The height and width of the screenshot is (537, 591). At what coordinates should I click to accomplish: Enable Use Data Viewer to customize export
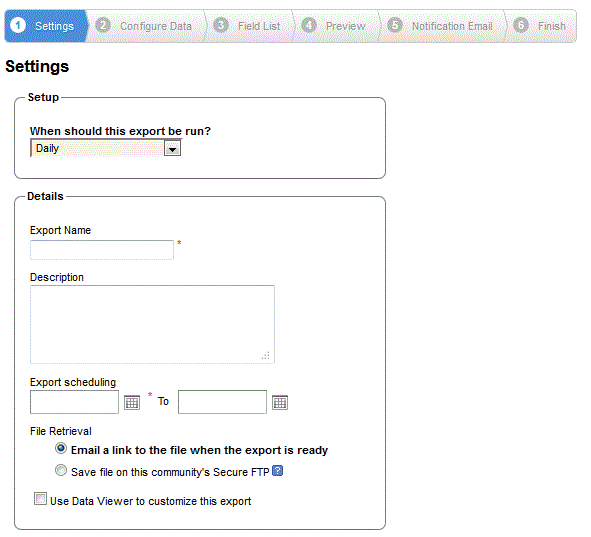tap(40, 499)
